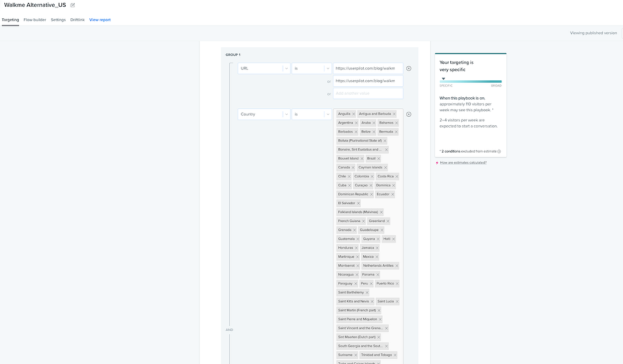Click the View report link

tap(100, 20)
